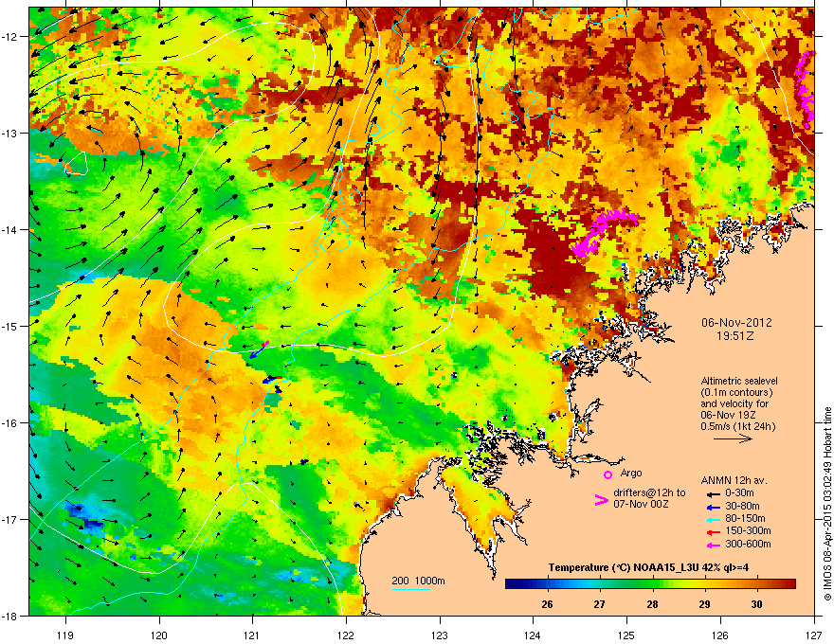Viewport: 834px width, 644px height.
Task: Click the '(0.1m contours)' text
Action: [736, 393]
